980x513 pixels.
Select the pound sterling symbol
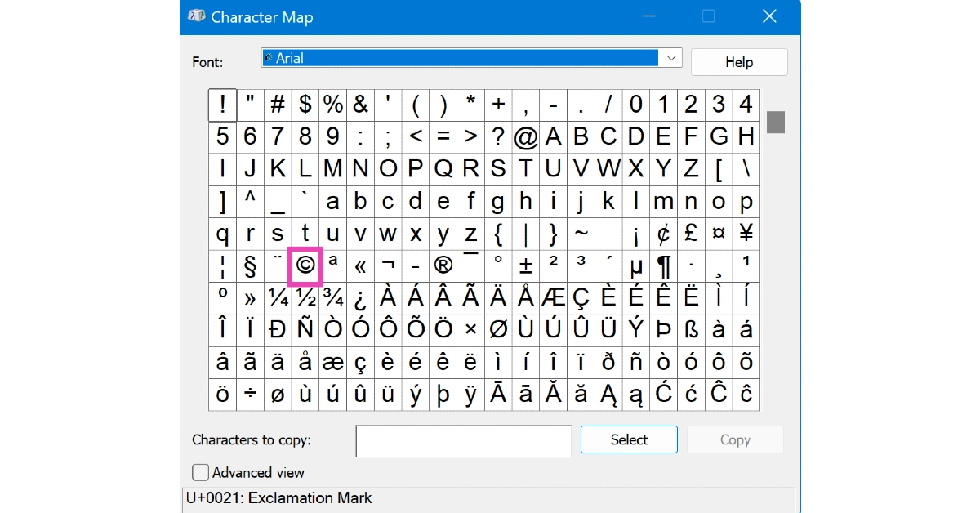click(691, 234)
